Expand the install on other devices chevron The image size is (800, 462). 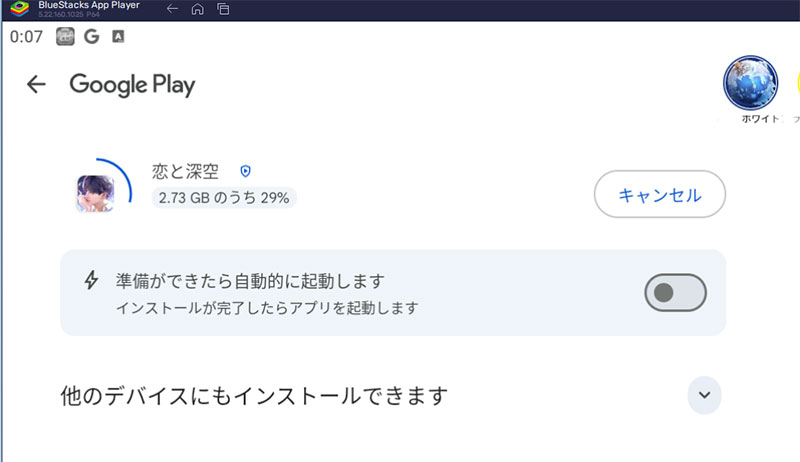[704, 395]
